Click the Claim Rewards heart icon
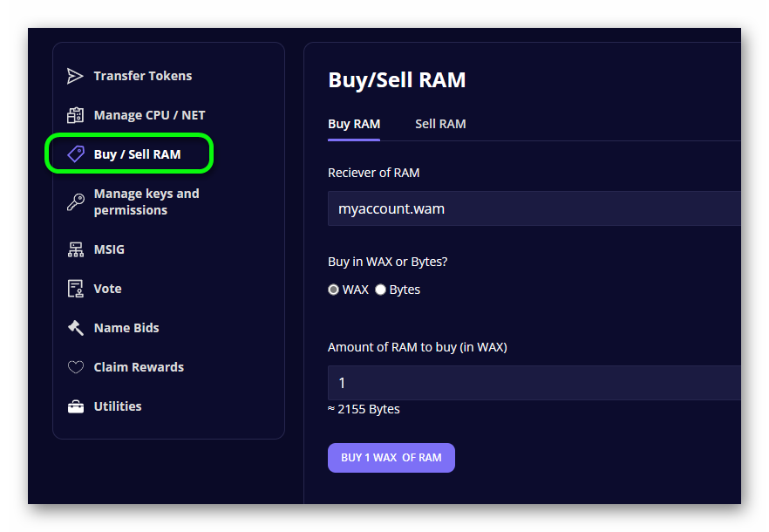Image resolution: width=769 pixels, height=532 pixels. 76,367
